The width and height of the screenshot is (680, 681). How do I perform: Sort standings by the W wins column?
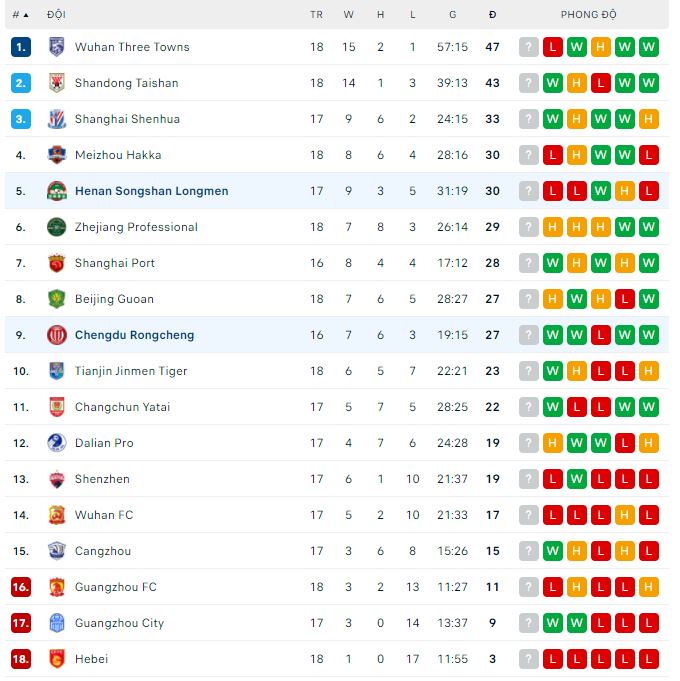348,15
